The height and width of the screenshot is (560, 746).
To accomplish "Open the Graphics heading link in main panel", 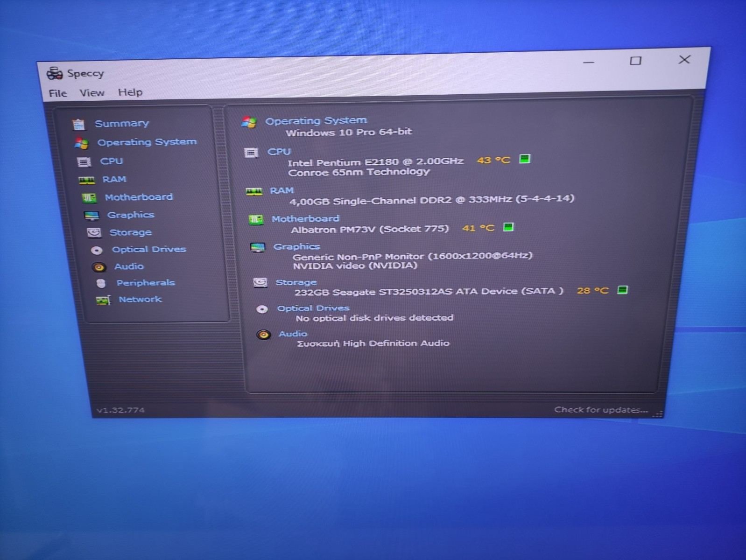I will click(x=297, y=246).
